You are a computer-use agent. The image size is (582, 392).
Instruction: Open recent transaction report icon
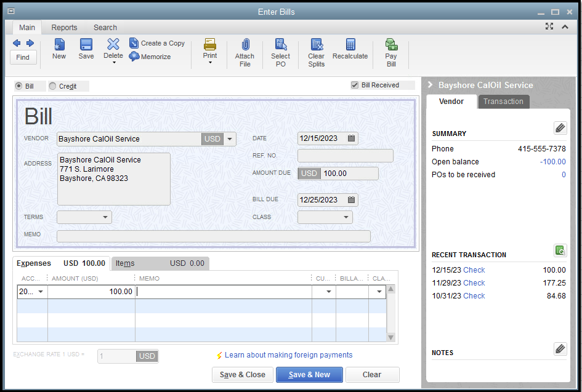click(560, 250)
